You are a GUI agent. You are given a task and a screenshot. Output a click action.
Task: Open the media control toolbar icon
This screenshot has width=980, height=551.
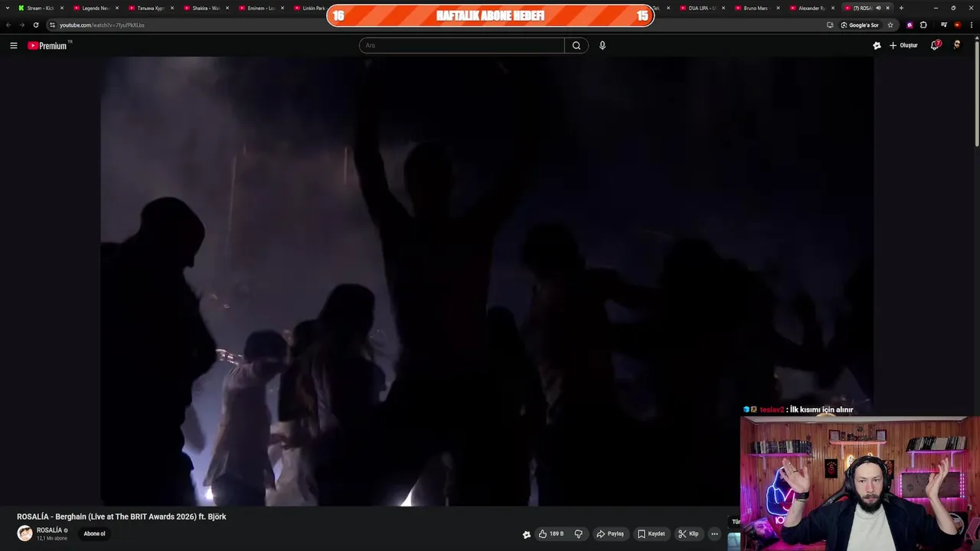tap(944, 24)
